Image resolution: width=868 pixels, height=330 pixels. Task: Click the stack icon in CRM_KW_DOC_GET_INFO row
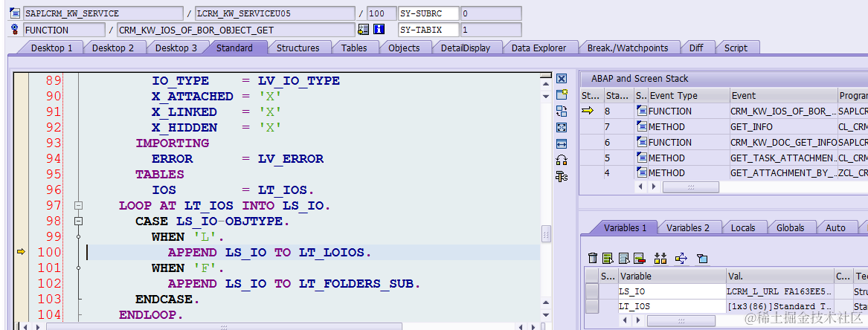point(642,142)
